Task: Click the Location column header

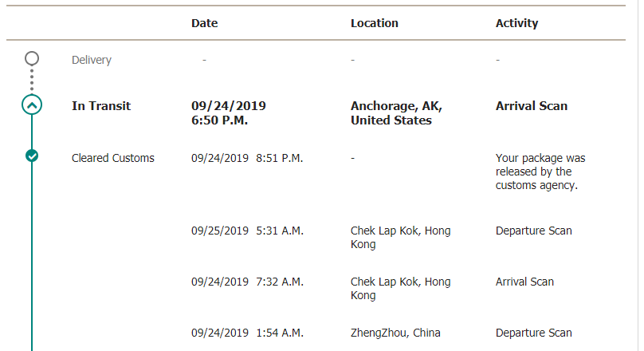Action: (x=374, y=23)
